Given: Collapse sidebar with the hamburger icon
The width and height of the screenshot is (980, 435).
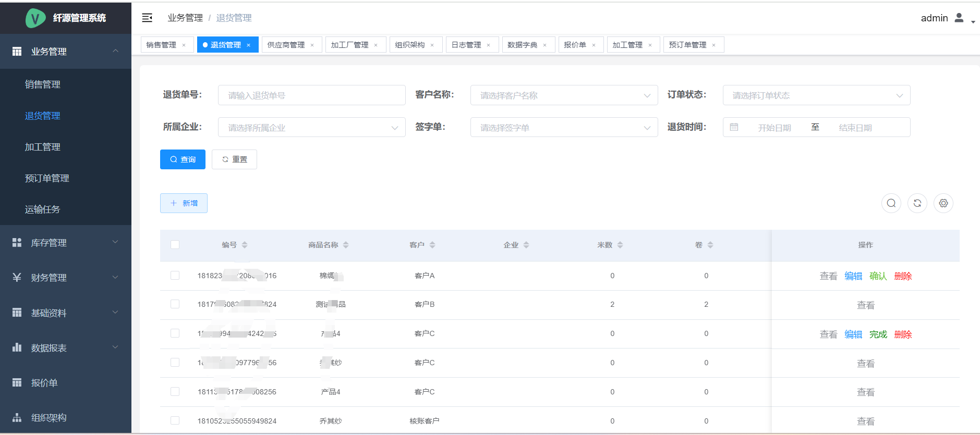Looking at the screenshot, I should [147, 18].
